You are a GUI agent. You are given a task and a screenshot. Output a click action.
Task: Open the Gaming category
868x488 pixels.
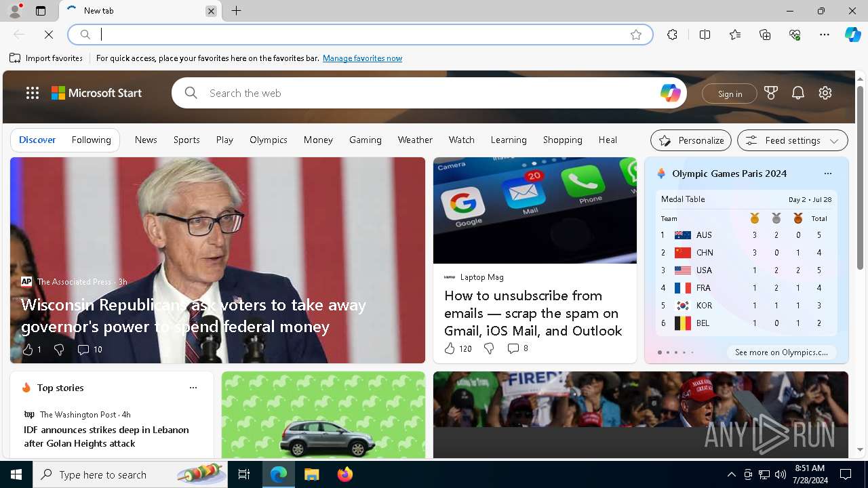(366, 140)
